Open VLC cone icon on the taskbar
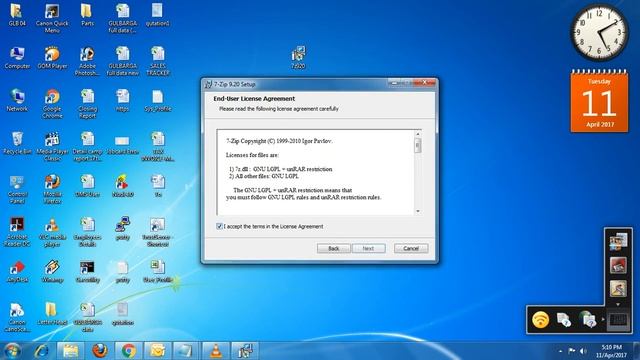Image resolution: width=640 pixels, height=360 pixels. pos(216,351)
